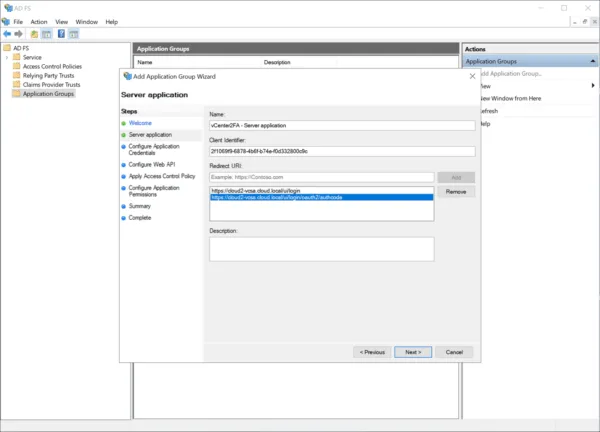Open the File menu
600x432 pixels.
(x=18, y=22)
